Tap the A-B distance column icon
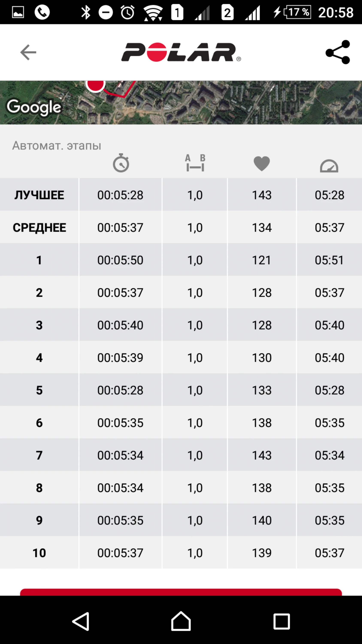The width and height of the screenshot is (362, 644). 195,163
